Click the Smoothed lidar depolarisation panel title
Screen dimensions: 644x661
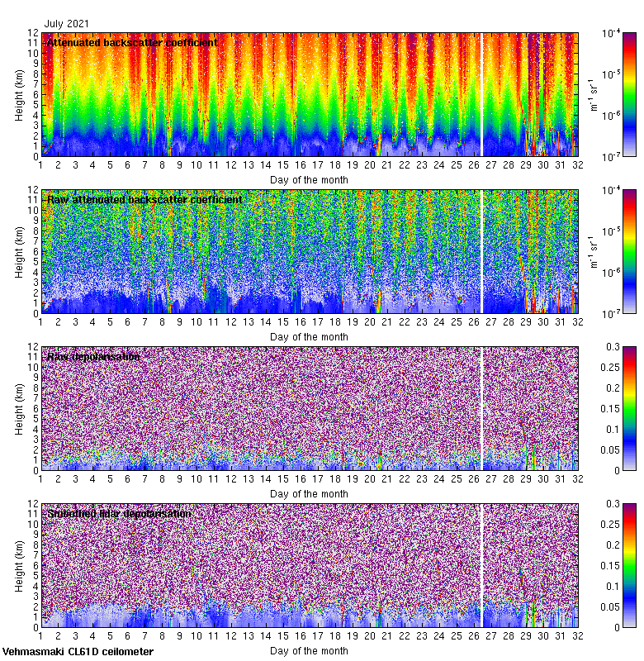click(x=119, y=514)
